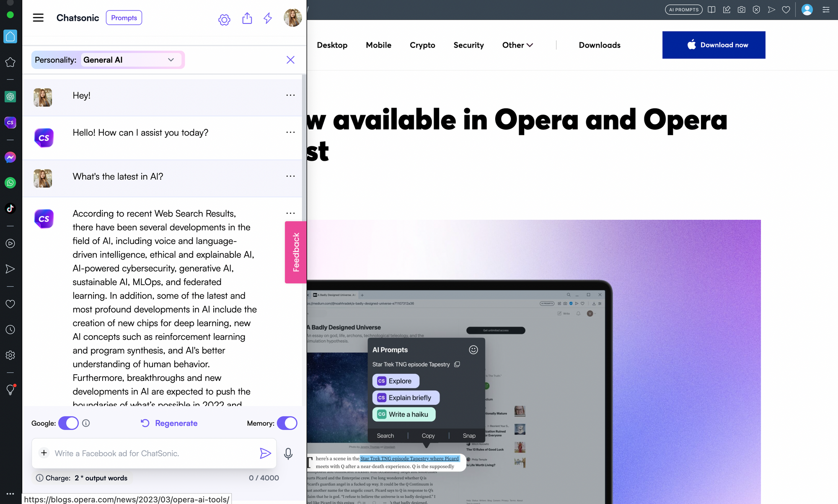The image size is (838, 504).
Task: Open the Chatsonic snapshot camera tool
Action: (x=741, y=9)
